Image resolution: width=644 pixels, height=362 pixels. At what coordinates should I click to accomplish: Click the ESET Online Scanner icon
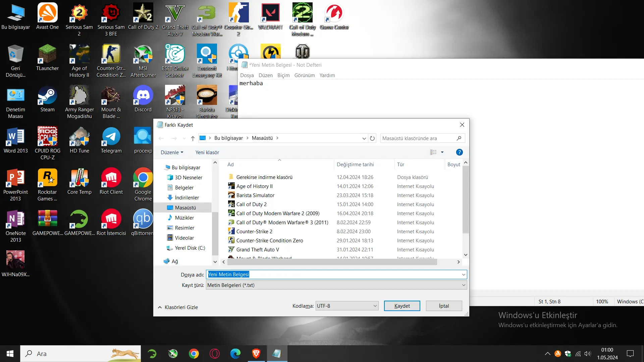[x=175, y=61]
